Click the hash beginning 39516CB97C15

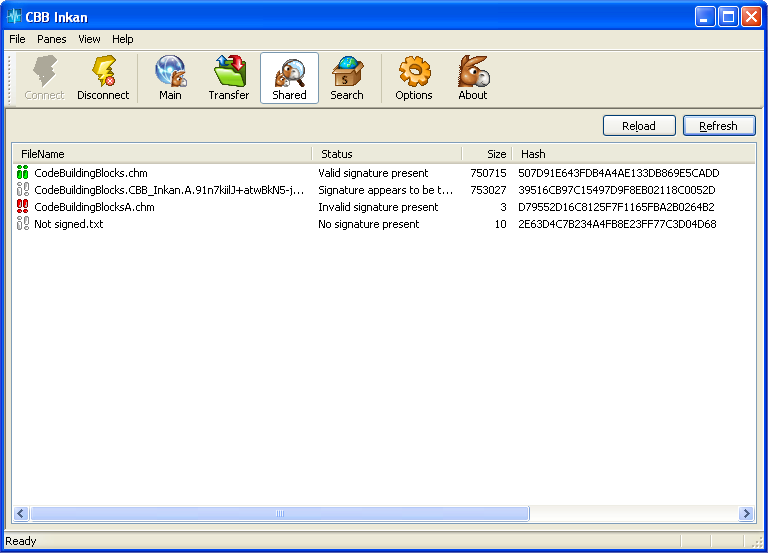[x=617, y=190]
